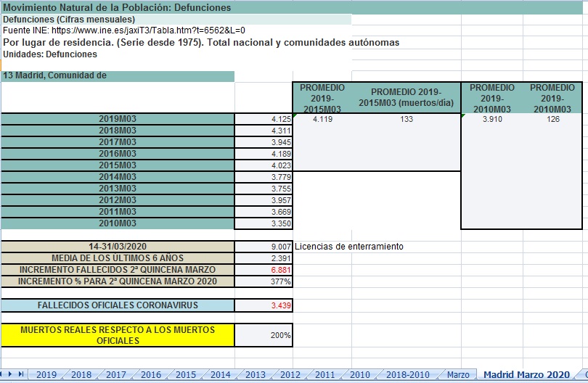Switch to the 2016 sheet tab
Image resolution: width=588 pixels, height=383 pixels.
[151, 374]
